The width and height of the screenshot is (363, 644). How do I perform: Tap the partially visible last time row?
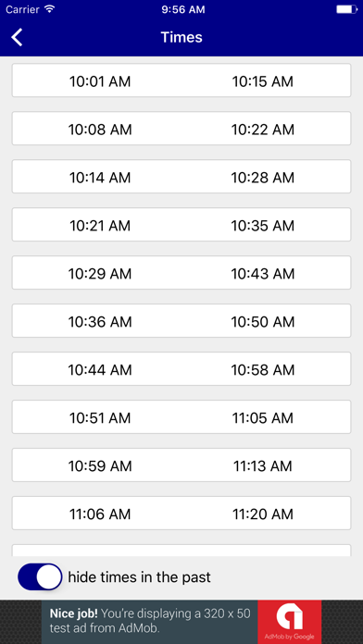click(x=181, y=551)
